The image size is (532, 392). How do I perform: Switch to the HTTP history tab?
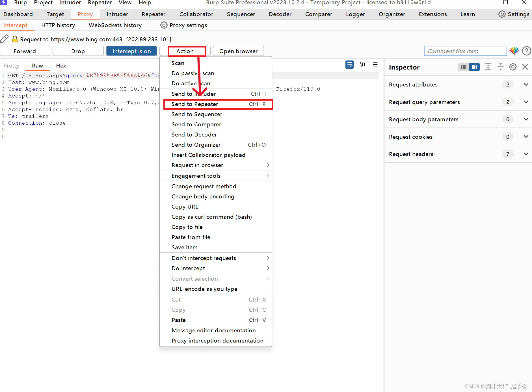[x=58, y=25]
